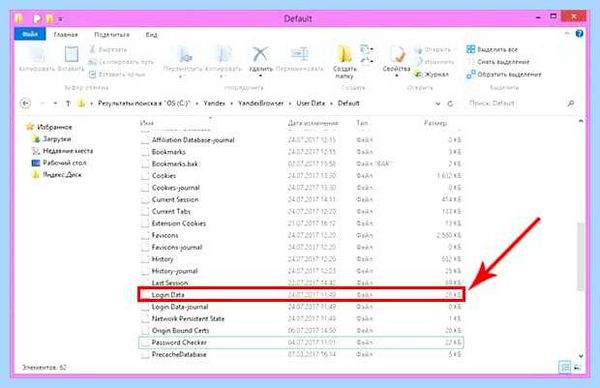
Task: Click the Up one level arrow
Action: 68,103
